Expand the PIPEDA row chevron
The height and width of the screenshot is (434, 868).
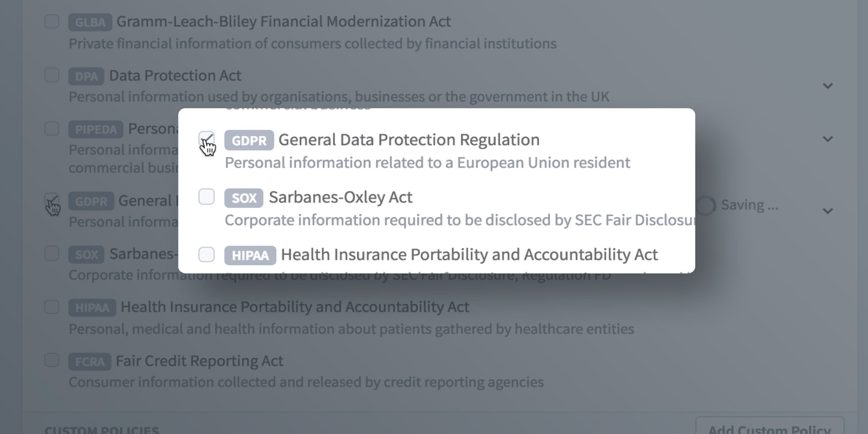click(828, 139)
